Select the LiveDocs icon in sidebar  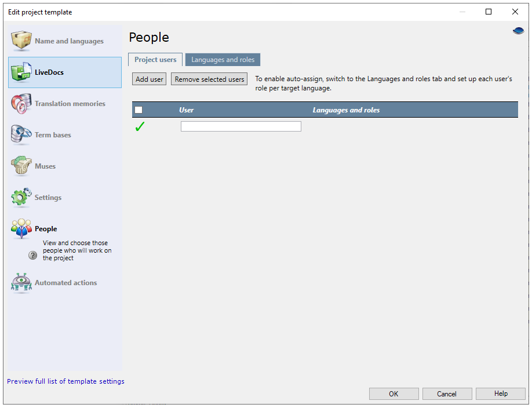coord(21,72)
